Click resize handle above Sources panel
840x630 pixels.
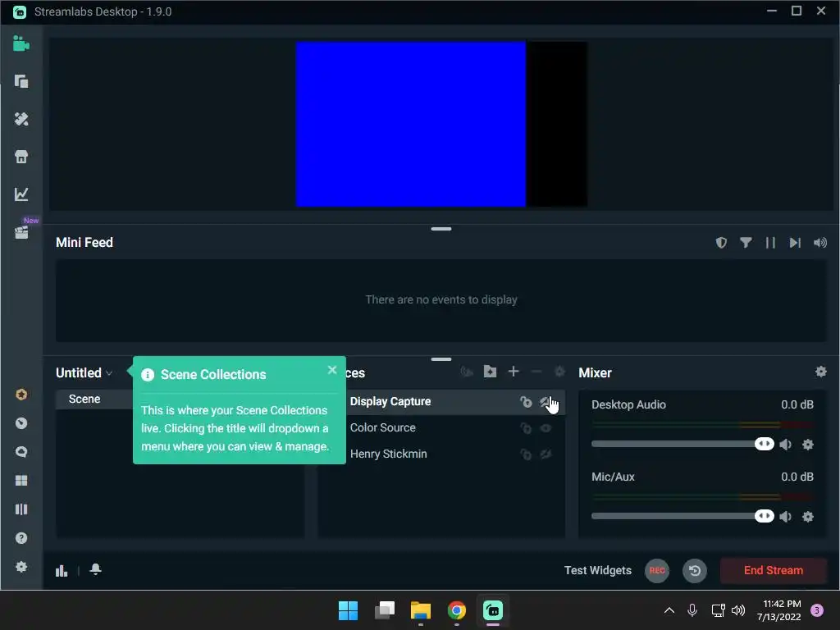pyautogui.click(x=441, y=359)
